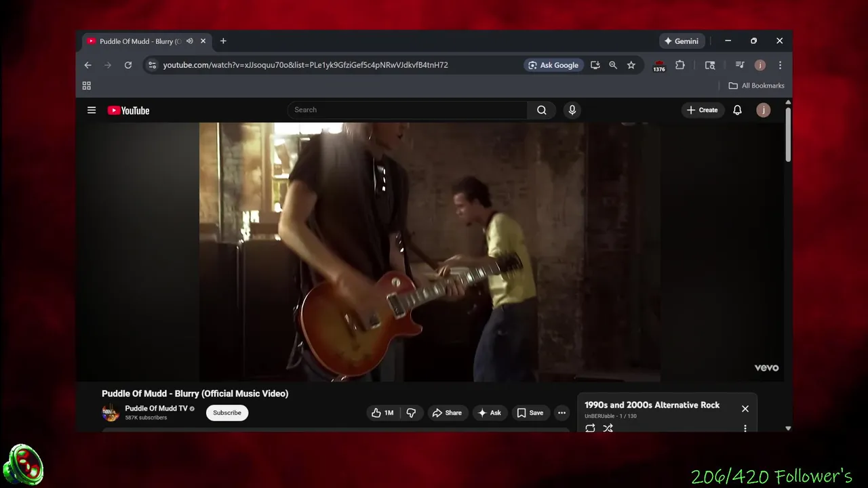Save the video to a playlist

530,413
